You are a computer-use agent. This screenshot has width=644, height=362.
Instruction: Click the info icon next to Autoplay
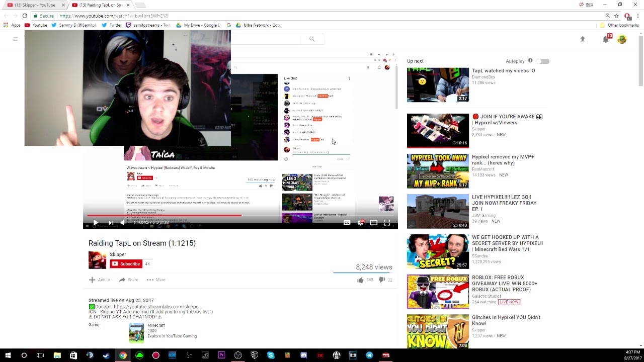tap(530, 61)
